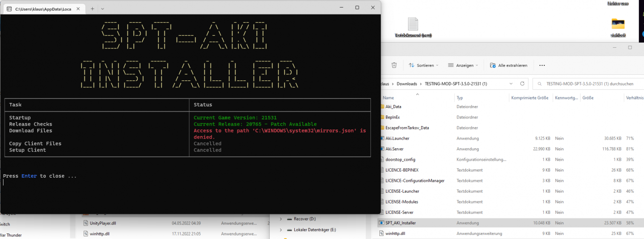Select the LICENCE-BEPINEX file icon
Image resolution: width=644 pixels, height=239 pixels.
click(381, 170)
